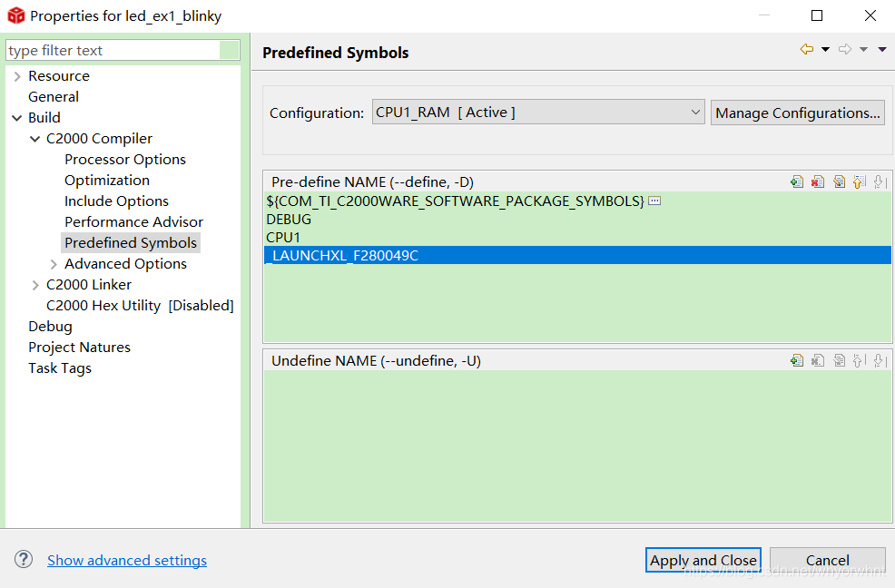Expand the Advanced Options node
This screenshot has height=588, width=895.
54,264
